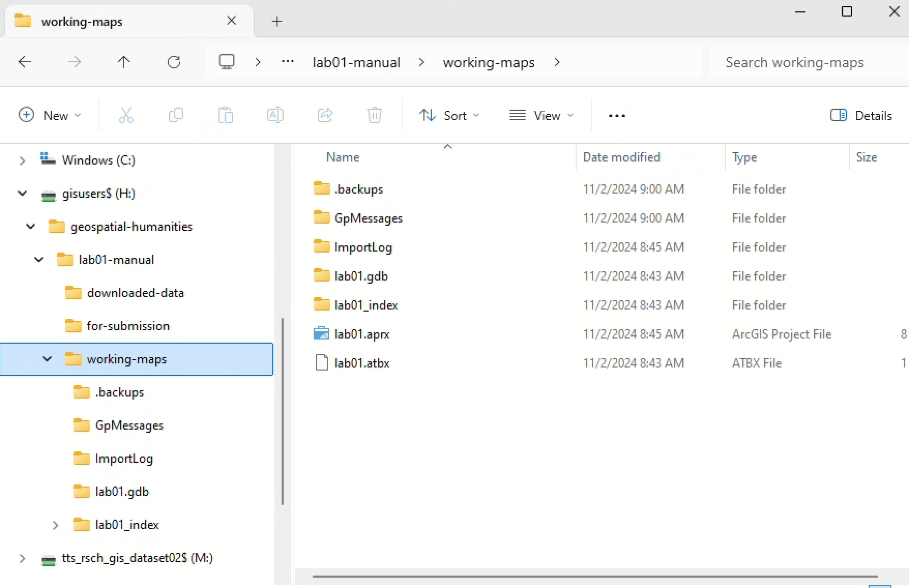Refresh the folder view
909x588 pixels.
pos(174,63)
